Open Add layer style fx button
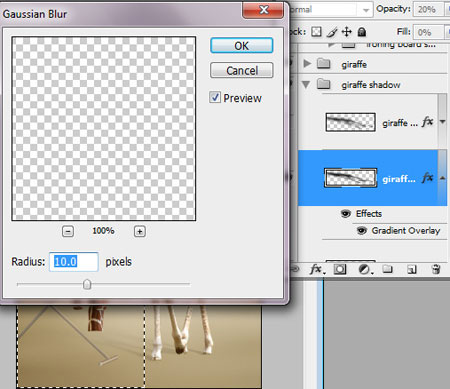The height and width of the screenshot is (389, 450). (317, 269)
